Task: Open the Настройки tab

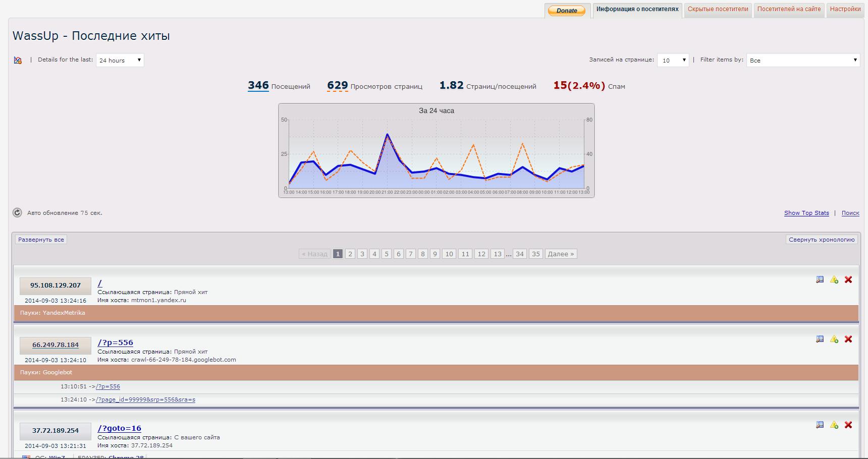Action: pos(845,9)
